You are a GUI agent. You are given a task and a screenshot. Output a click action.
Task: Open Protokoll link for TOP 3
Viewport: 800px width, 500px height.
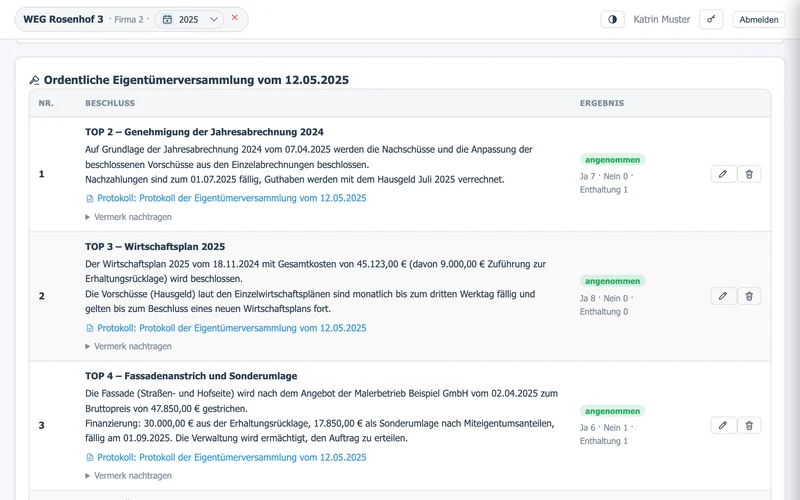pos(226,328)
